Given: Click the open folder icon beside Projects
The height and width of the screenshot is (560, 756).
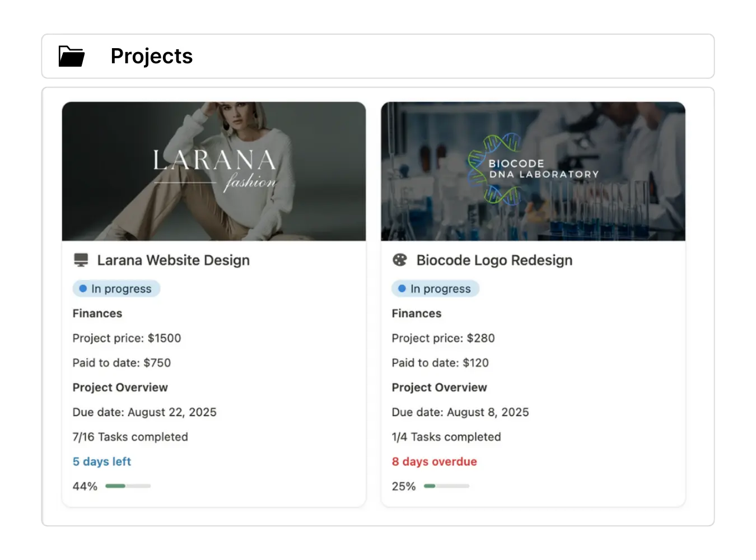Looking at the screenshot, I should (x=72, y=57).
